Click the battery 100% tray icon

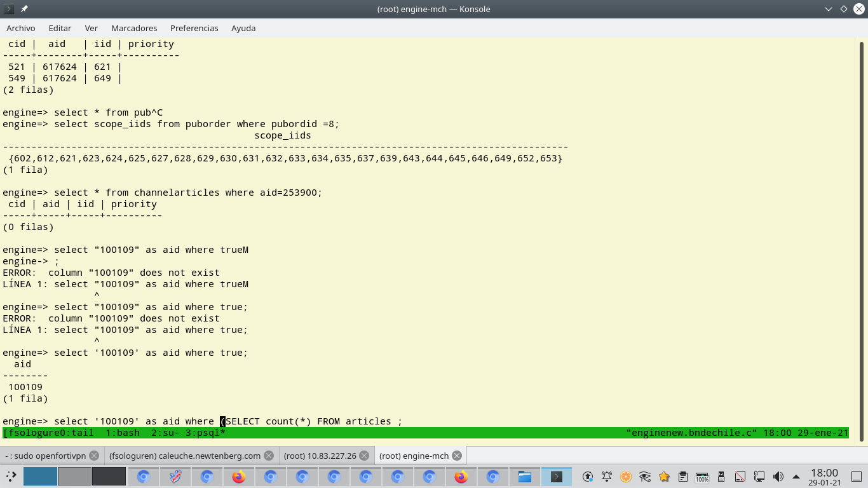click(x=702, y=477)
